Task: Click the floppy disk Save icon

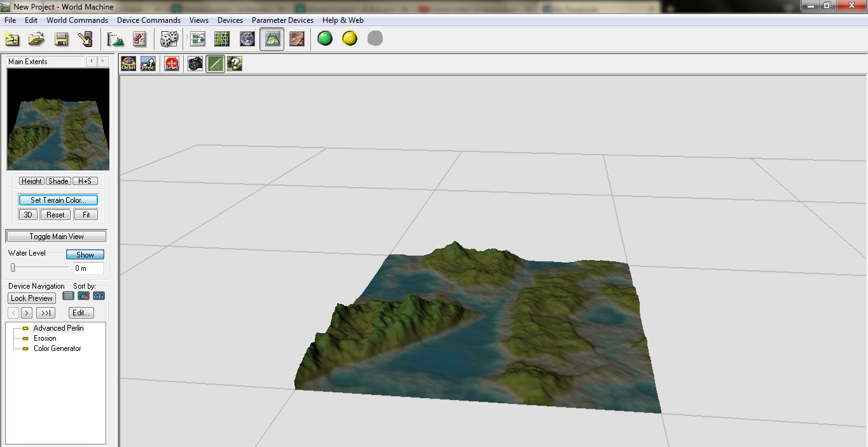Action: click(62, 39)
